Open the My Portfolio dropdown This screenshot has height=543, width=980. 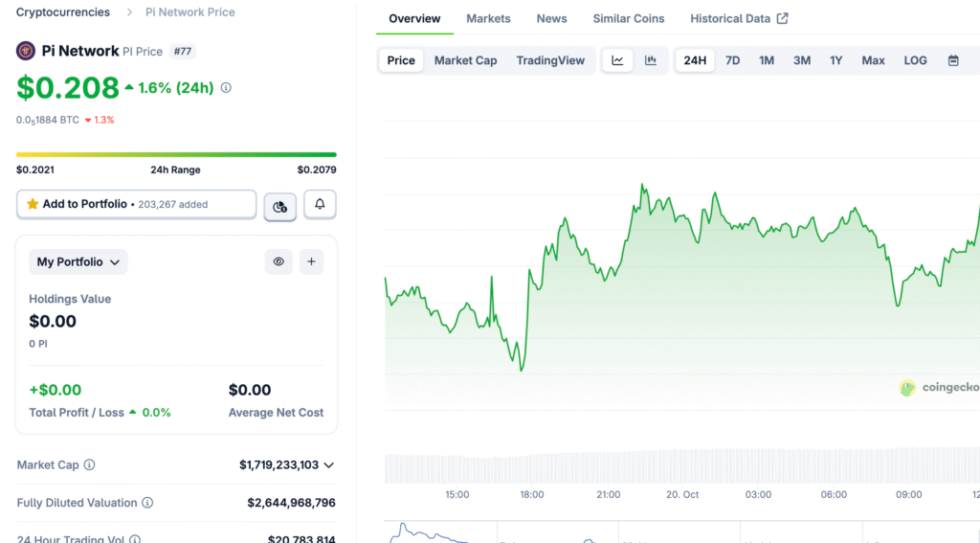(x=78, y=261)
